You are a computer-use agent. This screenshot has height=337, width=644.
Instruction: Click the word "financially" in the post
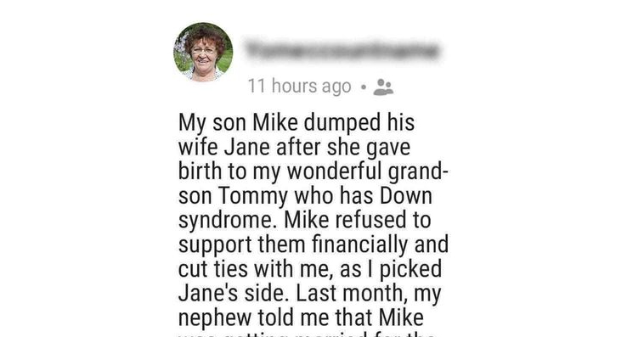coord(359,245)
